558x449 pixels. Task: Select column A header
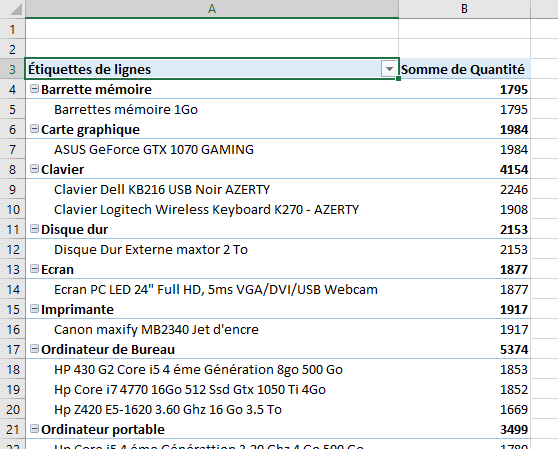point(212,9)
